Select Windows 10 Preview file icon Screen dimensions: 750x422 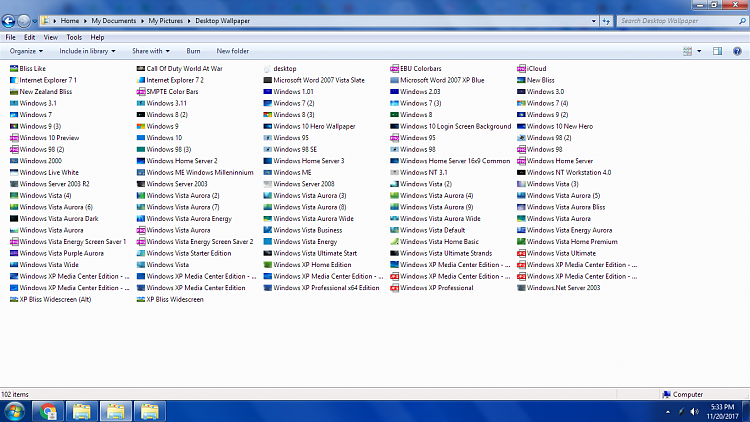coord(14,138)
